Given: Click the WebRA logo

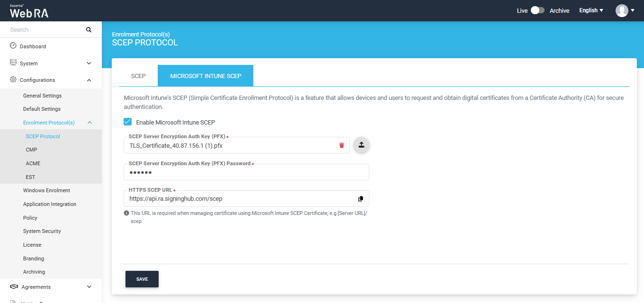Looking at the screenshot, I should coord(29,11).
